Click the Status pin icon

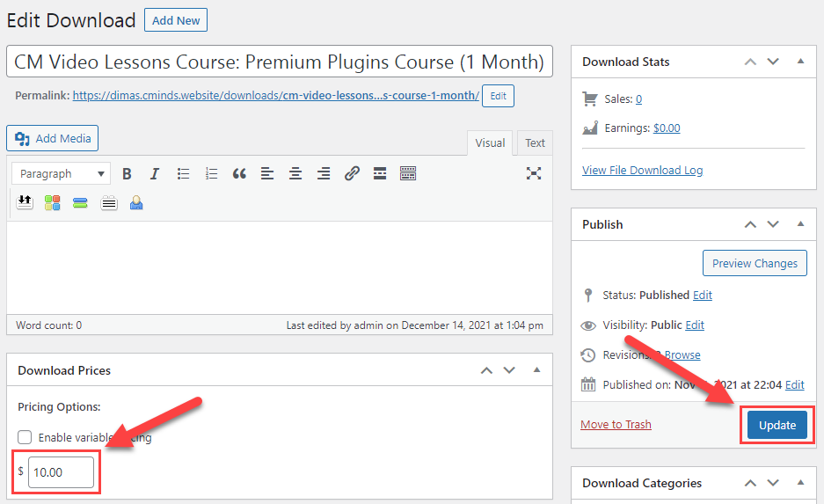click(x=588, y=295)
